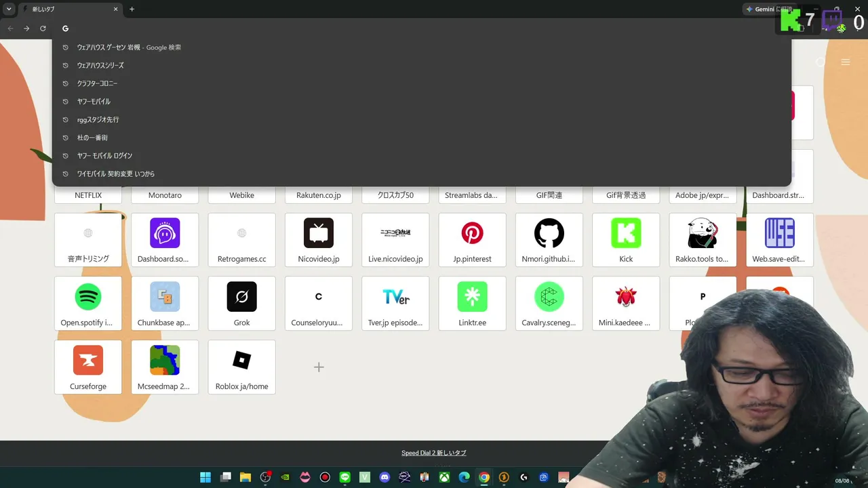Open Microsoft Edge from the taskbar

465,477
